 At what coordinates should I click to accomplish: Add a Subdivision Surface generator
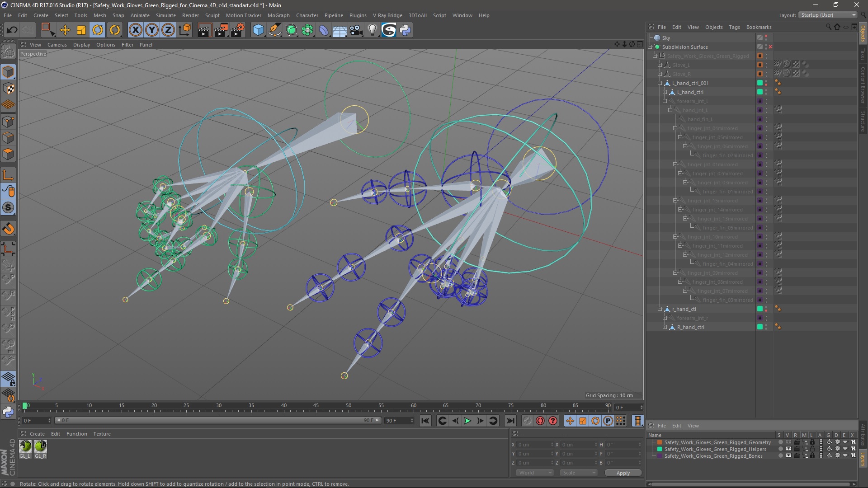click(x=292, y=30)
